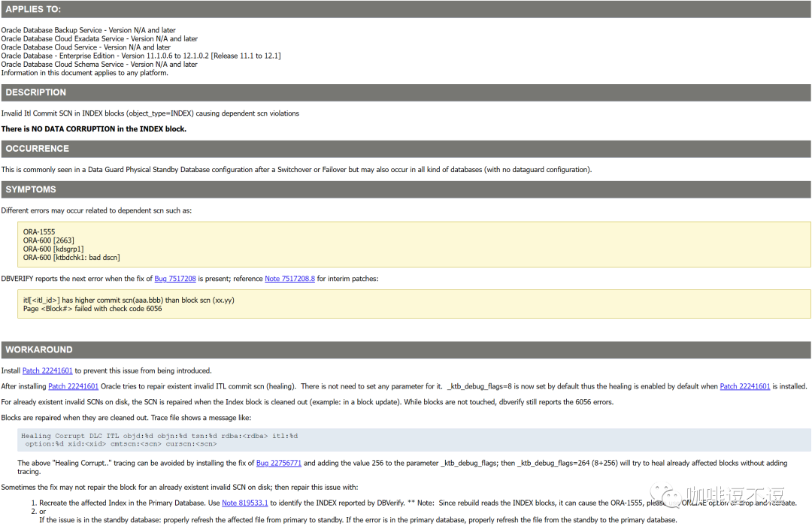Open the Note 7517208.8 link
The image size is (812, 532).
(x=289, y=279)
